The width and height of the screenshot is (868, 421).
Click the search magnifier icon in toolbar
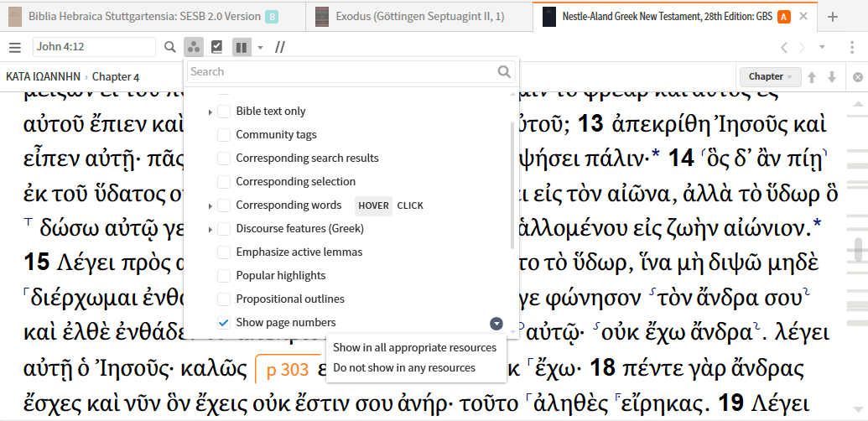tap(170, 48)
